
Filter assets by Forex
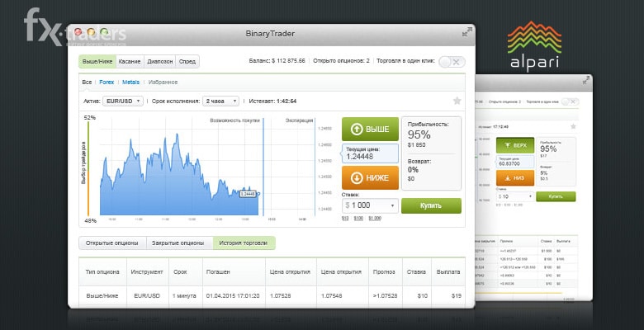(x=107, y=82)
